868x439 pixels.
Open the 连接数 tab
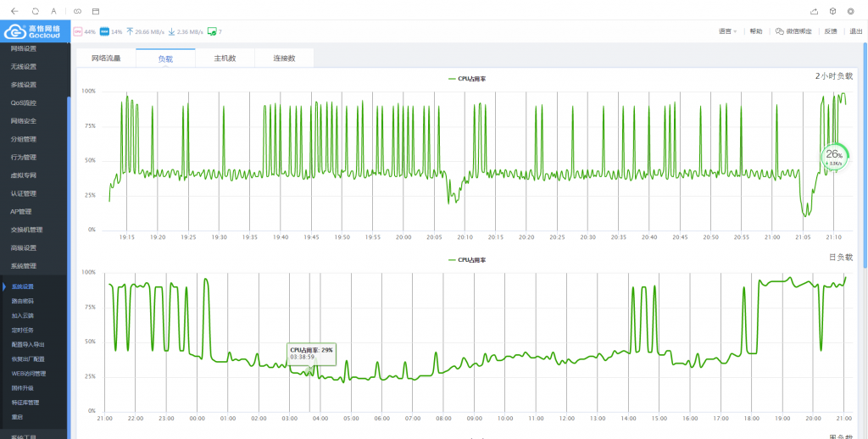(x=284, y=58)
